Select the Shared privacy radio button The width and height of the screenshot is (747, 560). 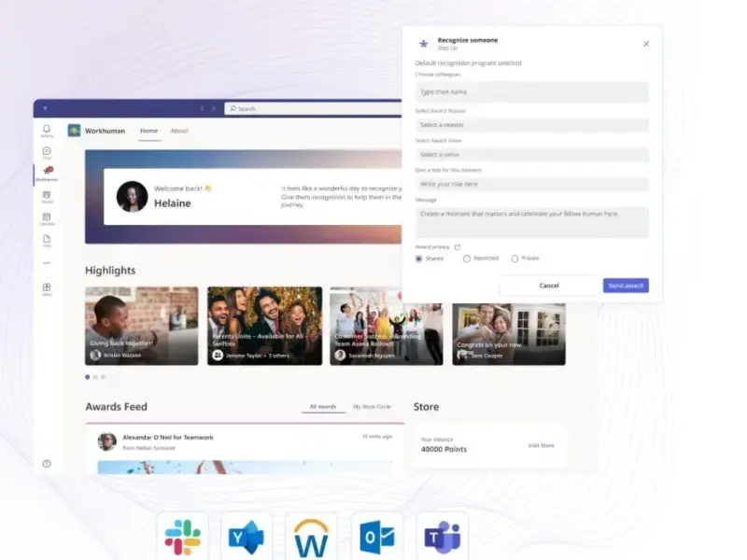tap(419, 259)
